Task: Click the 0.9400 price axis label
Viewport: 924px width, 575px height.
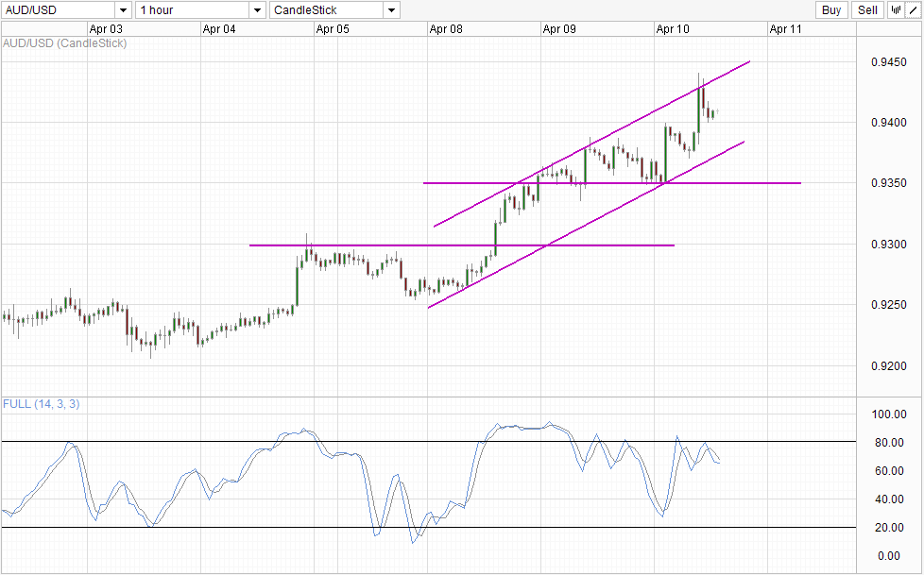Action: 889,123
